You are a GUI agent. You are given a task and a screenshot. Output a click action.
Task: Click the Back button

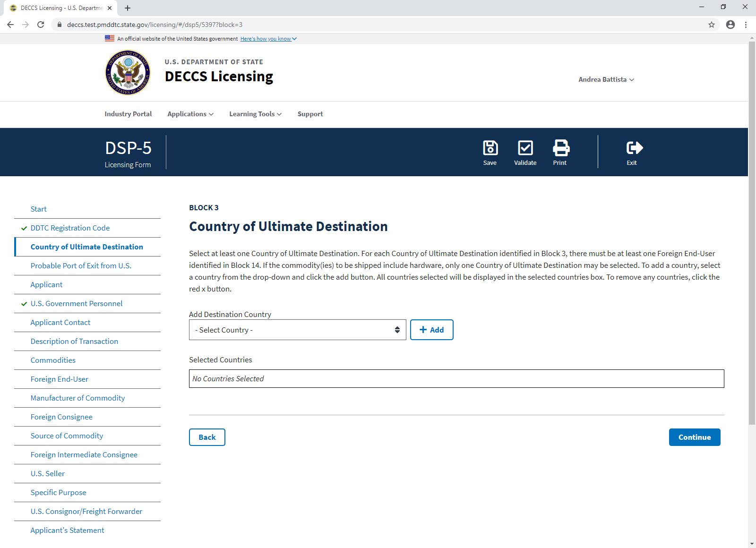click(x=207, y=437)
